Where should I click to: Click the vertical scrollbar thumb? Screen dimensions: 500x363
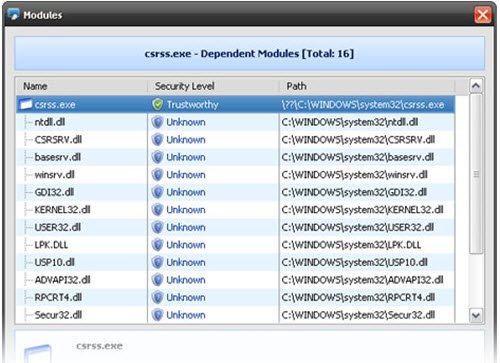coord(476,174)
